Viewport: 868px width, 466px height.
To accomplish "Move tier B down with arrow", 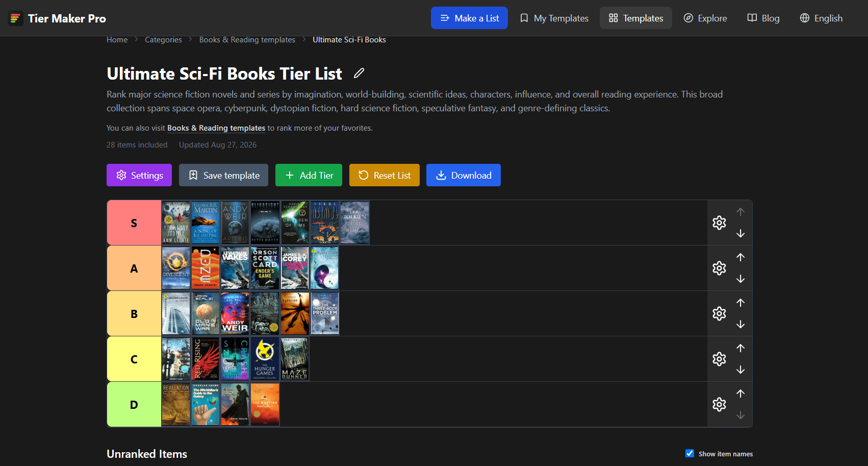I will (x=741, y=324).
